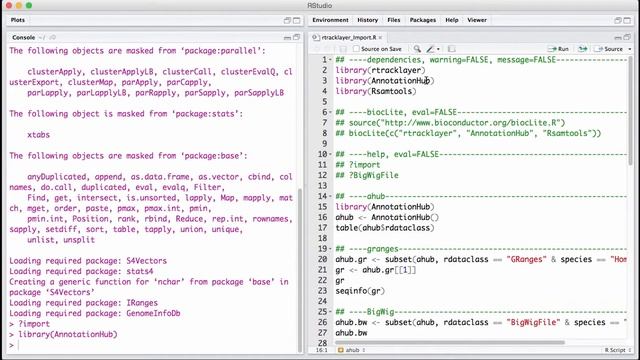Click the 16:1 cursor position indicator
Viewport: 640px width, 360px height.
(322, 350)
